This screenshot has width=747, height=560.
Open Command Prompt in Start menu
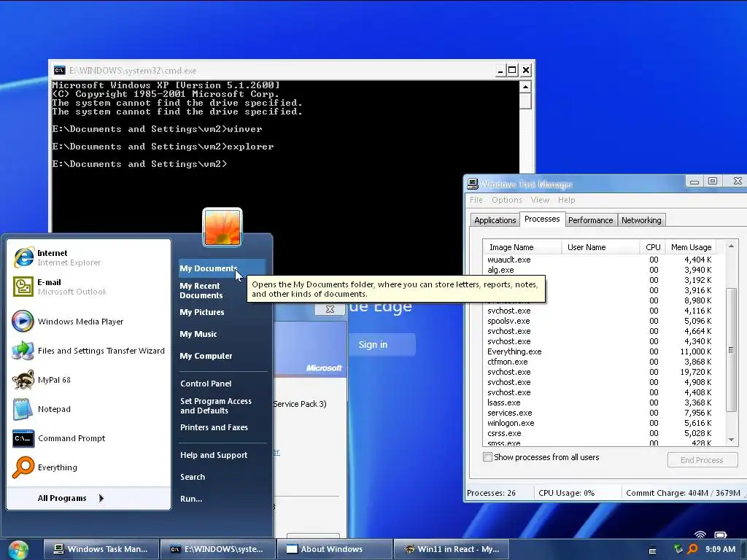pyautogui.click(x=88, y=438)
